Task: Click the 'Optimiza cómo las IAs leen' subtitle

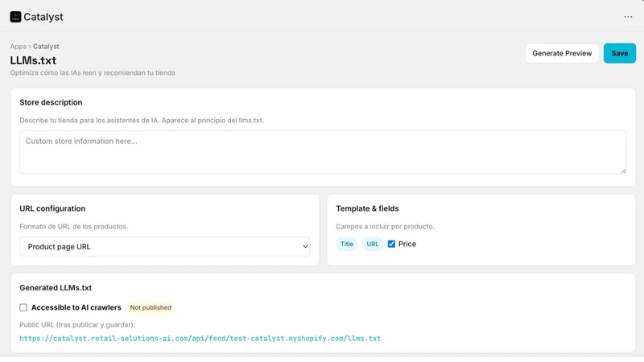Action: (x=93, y=72)
